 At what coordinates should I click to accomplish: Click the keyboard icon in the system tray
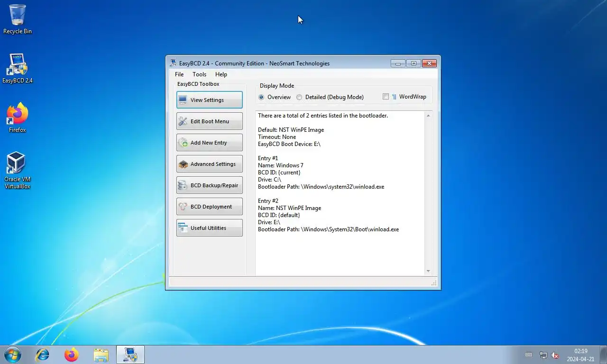pos(529,355)
